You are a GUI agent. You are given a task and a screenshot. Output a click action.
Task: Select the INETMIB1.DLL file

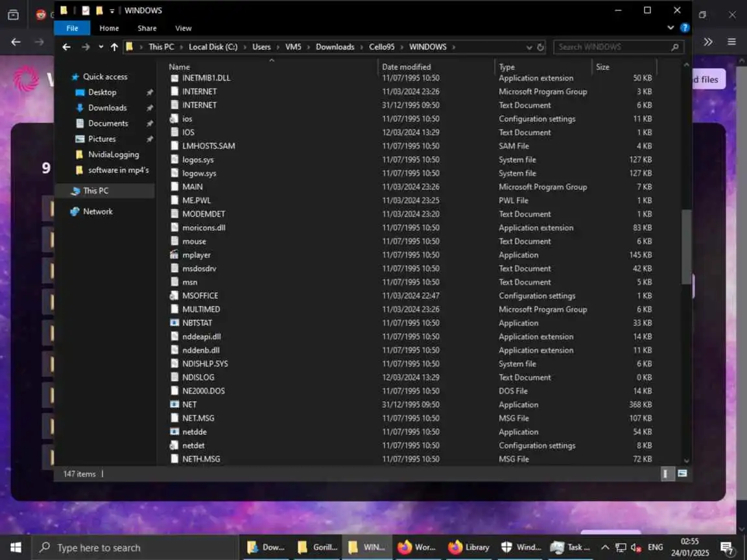(206, 78)
